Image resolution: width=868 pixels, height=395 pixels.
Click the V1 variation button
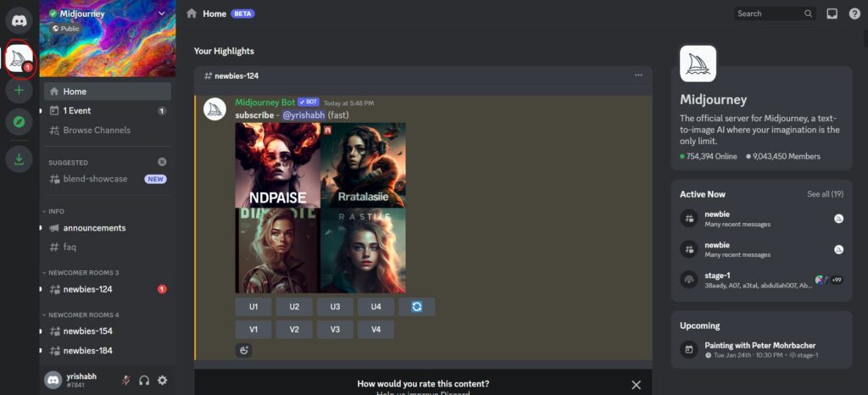253,329
